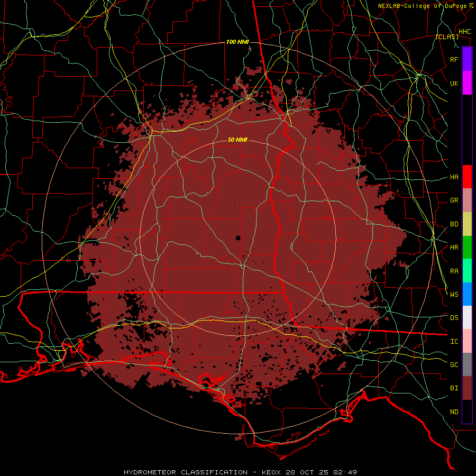Click the RA legend label

tap(454, 271)
